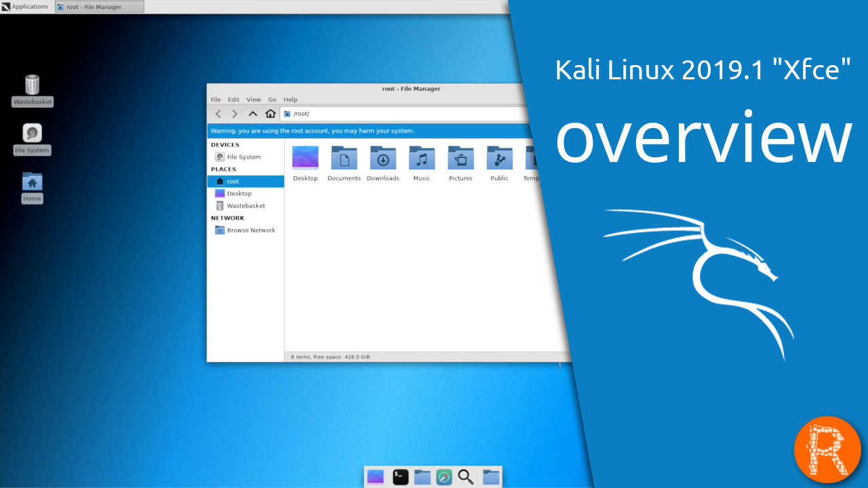Go to parent folder with up arrow
Viewport: 868px width, 488px height.
click(x=253, y=114)
